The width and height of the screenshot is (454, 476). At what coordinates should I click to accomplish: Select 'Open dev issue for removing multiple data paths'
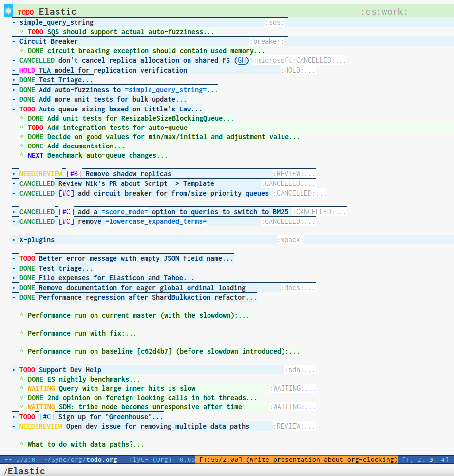pos(158,426)
